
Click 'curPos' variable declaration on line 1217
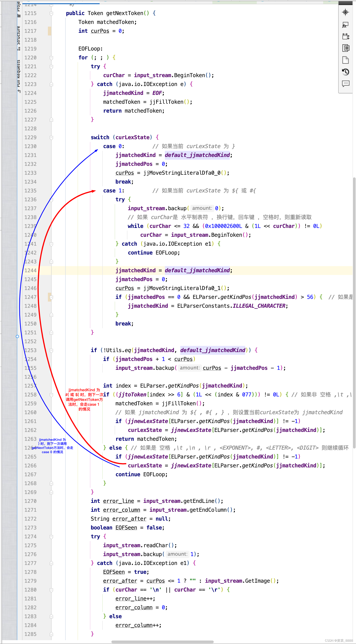(100, 31)
